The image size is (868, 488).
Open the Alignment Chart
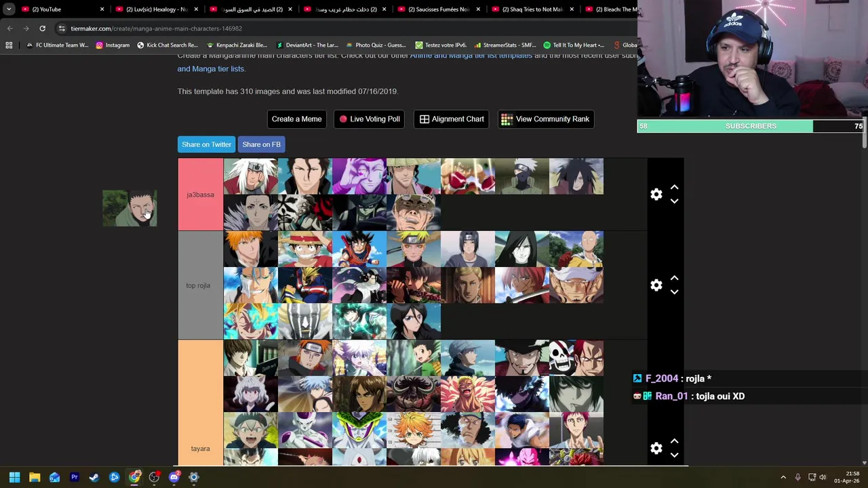click(452, 119)
